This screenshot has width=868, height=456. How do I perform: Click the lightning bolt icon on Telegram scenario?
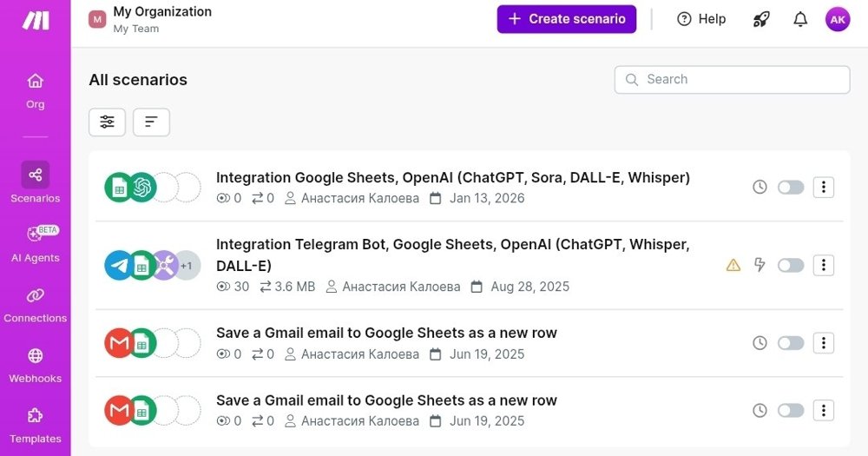pyautogui.click(x=759, y=265)
